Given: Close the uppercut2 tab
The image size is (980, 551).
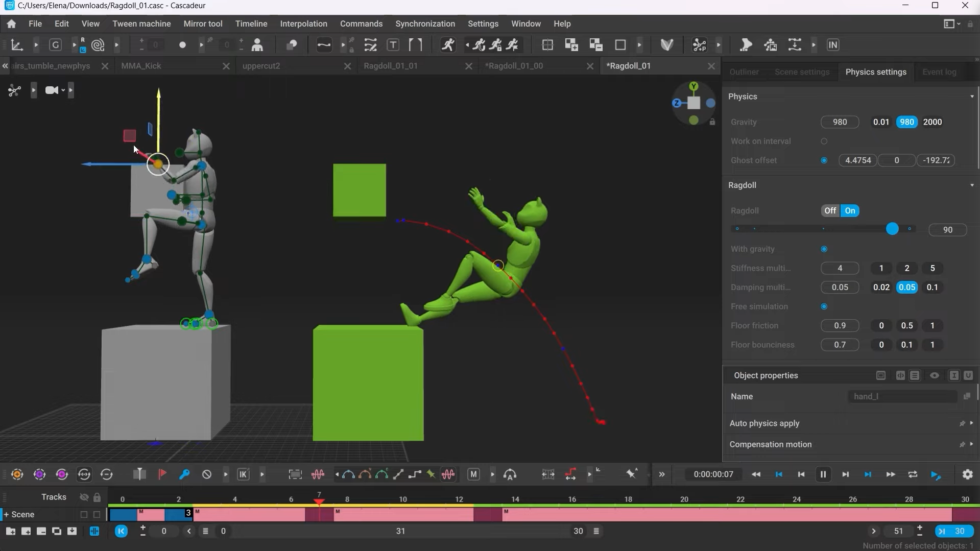Looking at the screenshot, I should [347, 66].
